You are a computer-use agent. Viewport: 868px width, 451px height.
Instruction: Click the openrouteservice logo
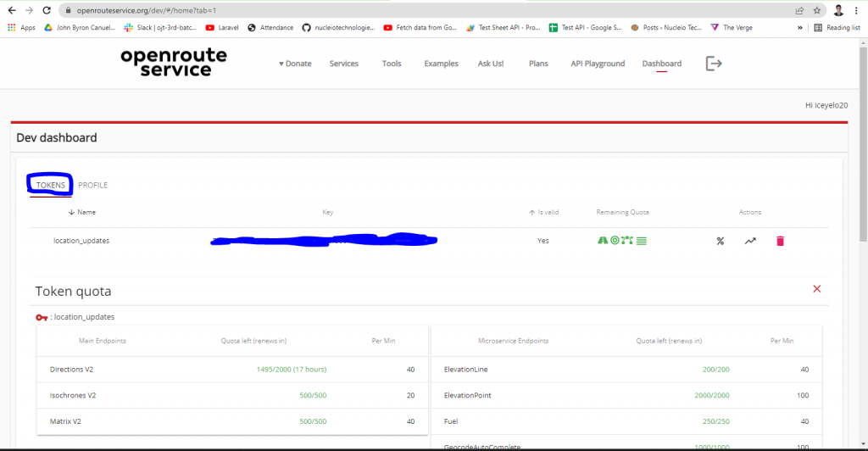(x=174, y=62)
